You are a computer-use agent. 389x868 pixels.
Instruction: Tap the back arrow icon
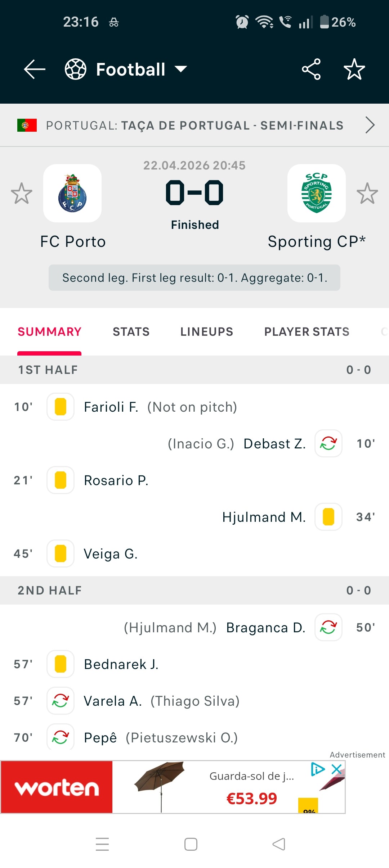pos(35,69)
